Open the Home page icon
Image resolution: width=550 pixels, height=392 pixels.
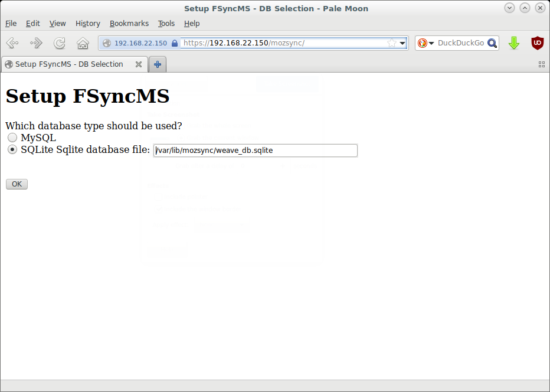click(83, 43)
